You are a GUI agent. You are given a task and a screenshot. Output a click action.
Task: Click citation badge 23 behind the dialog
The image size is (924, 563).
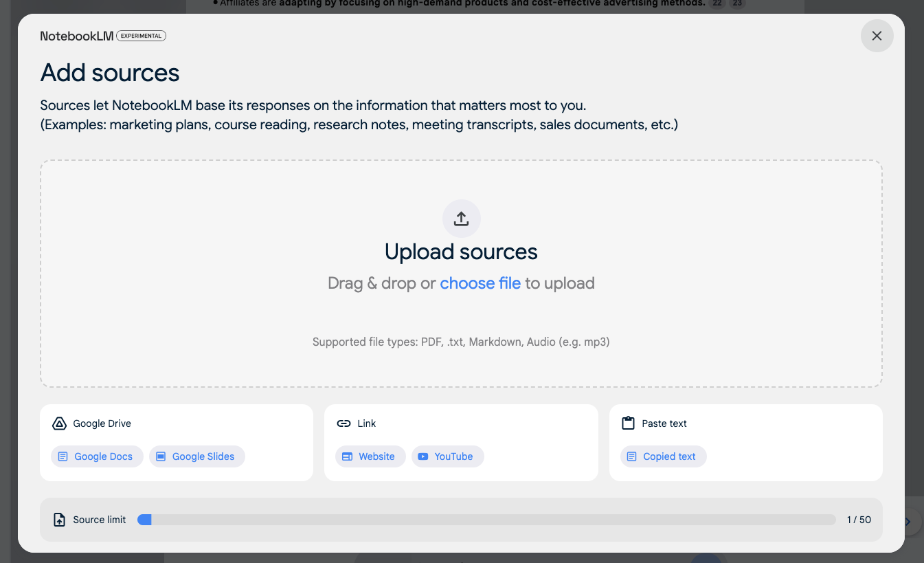737,3
